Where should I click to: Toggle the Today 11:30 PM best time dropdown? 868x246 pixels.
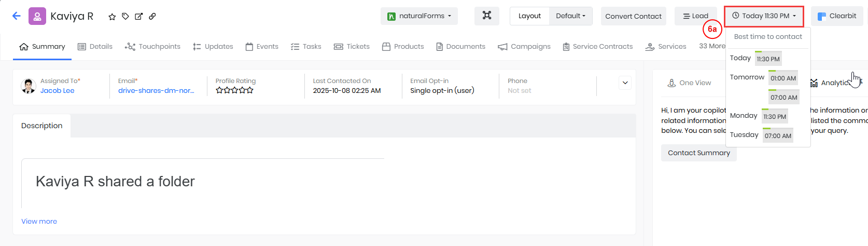764,16
